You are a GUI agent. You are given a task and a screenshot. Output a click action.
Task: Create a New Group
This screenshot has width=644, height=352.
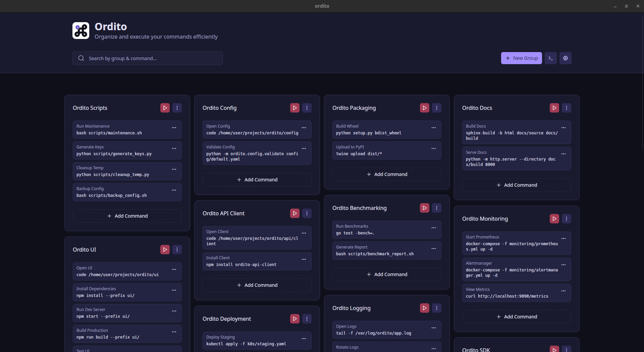pyautogui.click(x=522, y=58)
